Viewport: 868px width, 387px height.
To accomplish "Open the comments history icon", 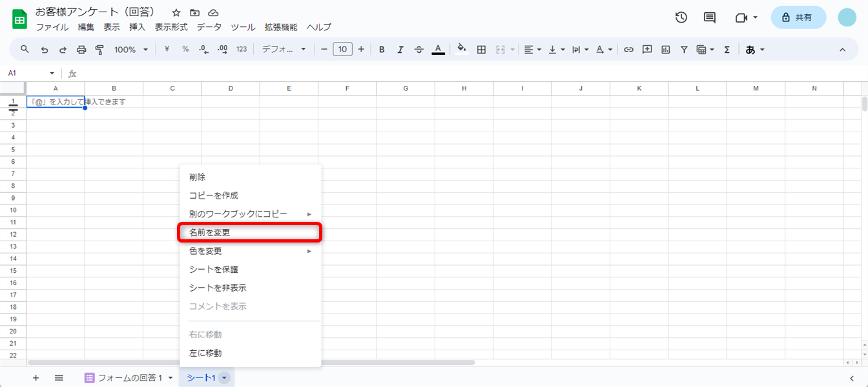I will tap(710, 17).
